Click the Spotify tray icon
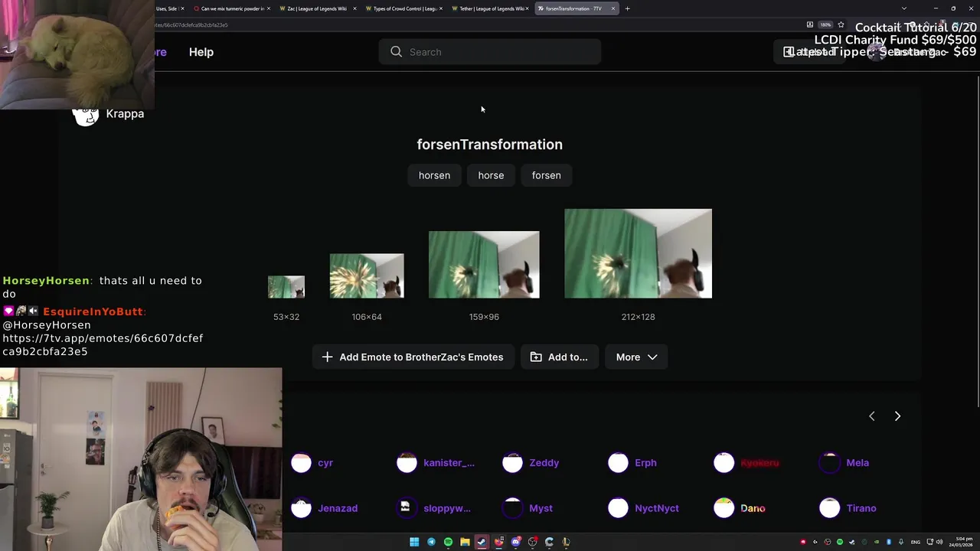This screenshot has width=980, height=551. coord(840,542)
